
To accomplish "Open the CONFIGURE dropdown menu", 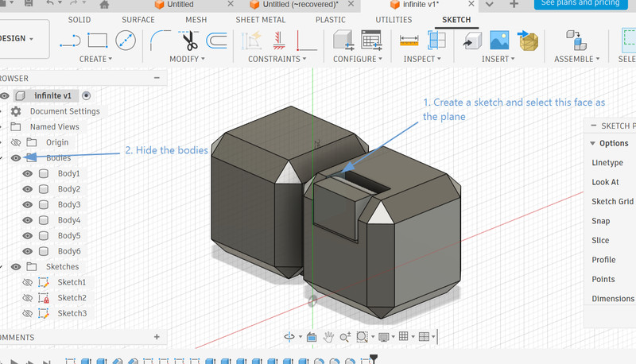I will click(357, 59).
